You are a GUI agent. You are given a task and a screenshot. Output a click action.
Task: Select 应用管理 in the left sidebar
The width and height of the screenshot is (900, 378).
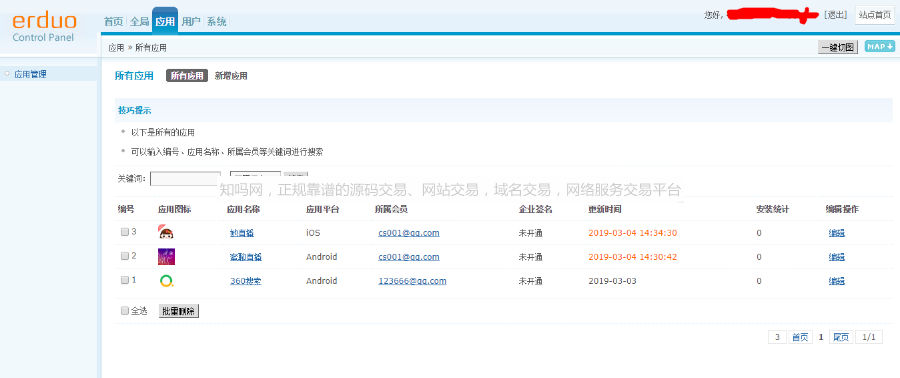click(x=30, y=74)
